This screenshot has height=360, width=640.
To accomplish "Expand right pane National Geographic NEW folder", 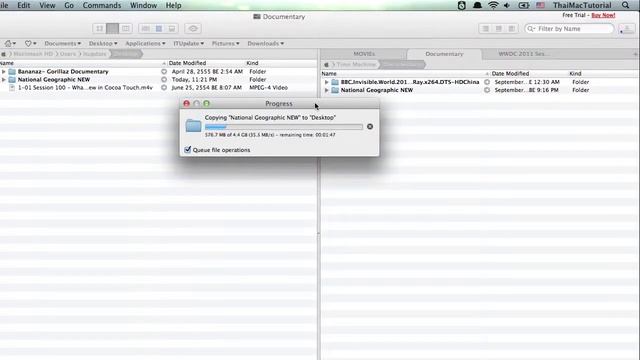I will [327, 90].
